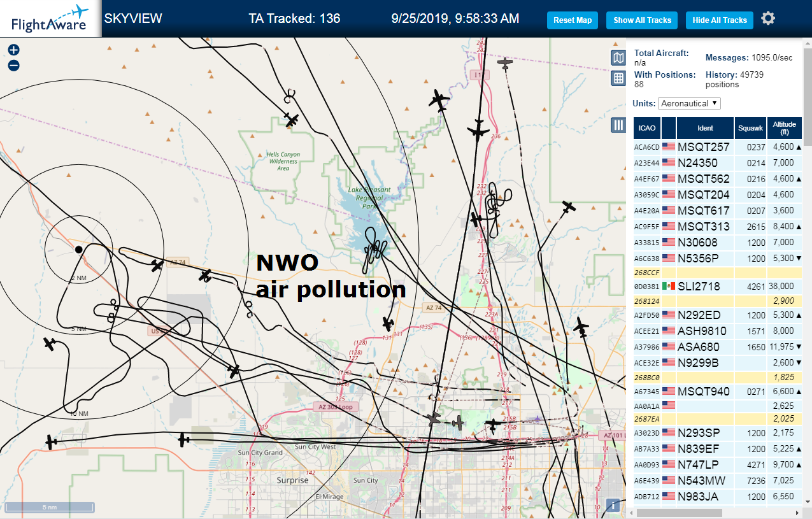The image size is (812, 519).
Task: Click the horizontal scrollbar right arrow
Action: (798, 513)
